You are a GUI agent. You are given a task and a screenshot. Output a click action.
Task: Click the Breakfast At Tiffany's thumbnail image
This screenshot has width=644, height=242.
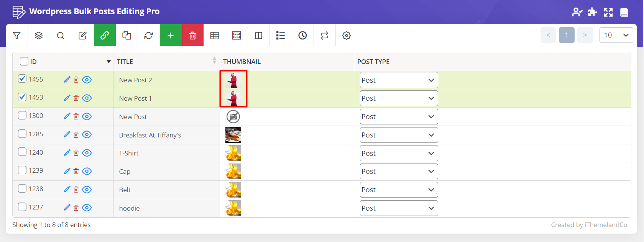(x=233, y=135)
